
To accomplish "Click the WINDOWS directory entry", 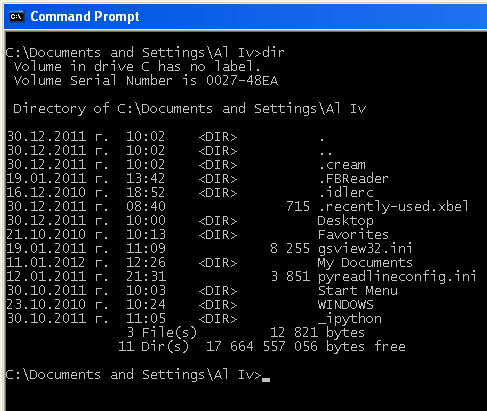I will 346,305.
